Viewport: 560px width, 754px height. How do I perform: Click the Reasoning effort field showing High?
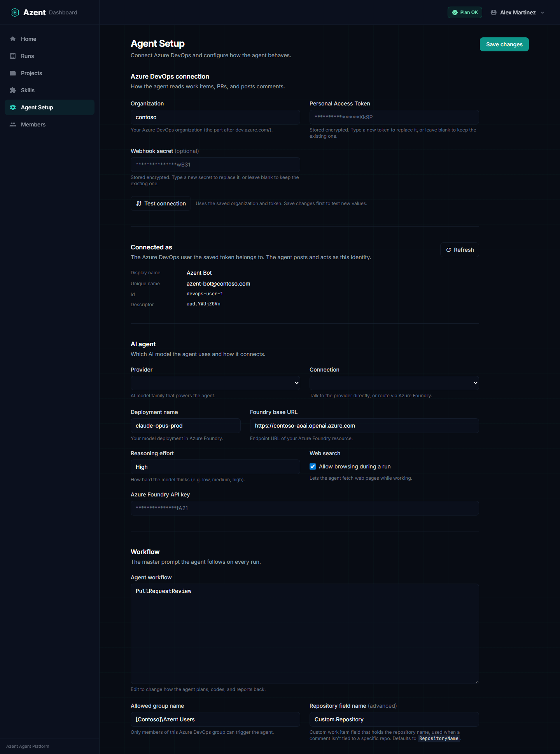tap(215, 467)
